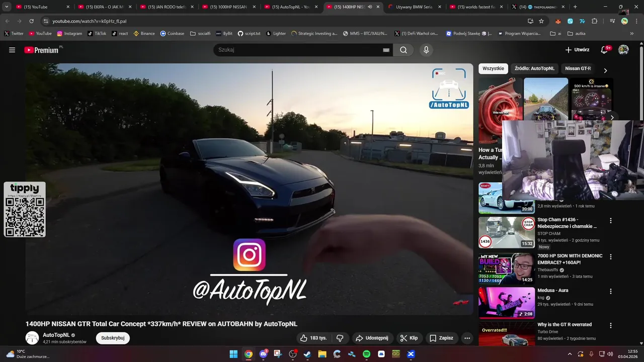Open the Utwórz create menu
The height and width of the screenshot is (362, 644).
pyautogui.click(x=577, y=50)
